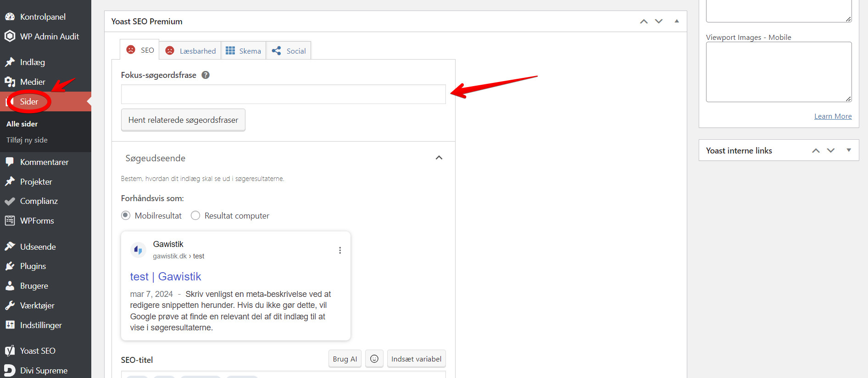Screen dimensions: 868x378
Task: Select the Mobilresultat radio option
Action: click(126, 215)
